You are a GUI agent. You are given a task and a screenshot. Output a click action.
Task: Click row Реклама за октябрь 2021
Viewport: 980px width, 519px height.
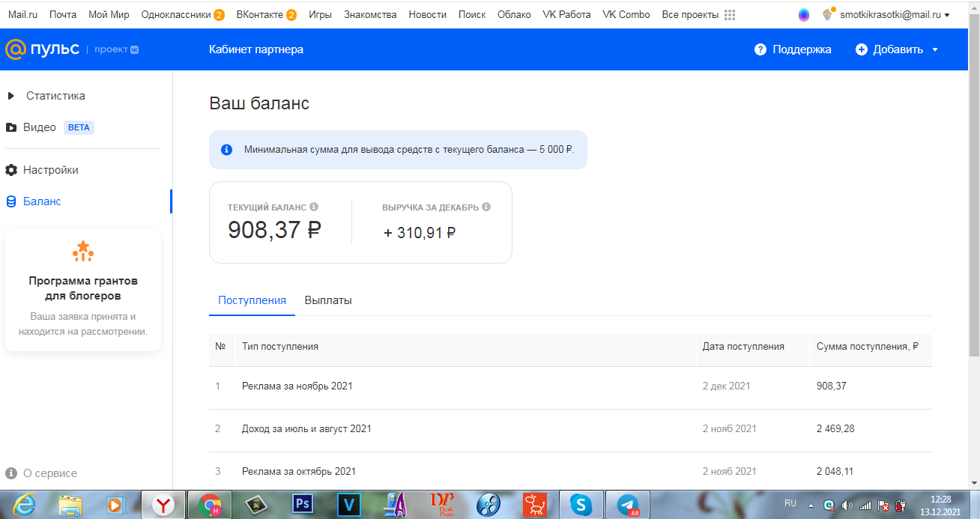(x=570, y=472)
